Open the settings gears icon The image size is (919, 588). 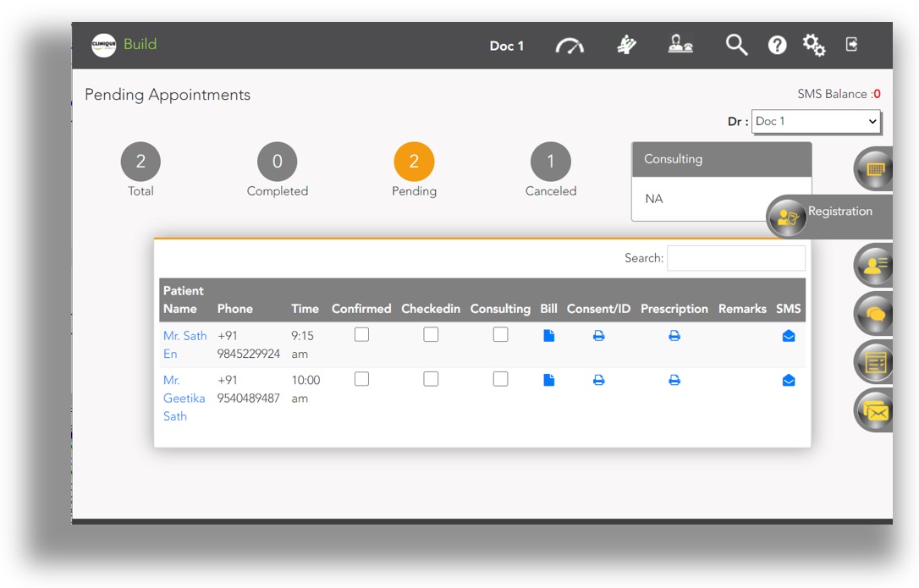point(814,46)
